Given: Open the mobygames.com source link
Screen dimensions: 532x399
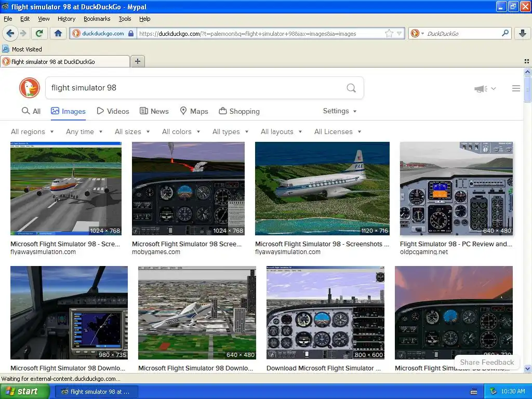Looking at the screenshot, I should tap(156, 252).
